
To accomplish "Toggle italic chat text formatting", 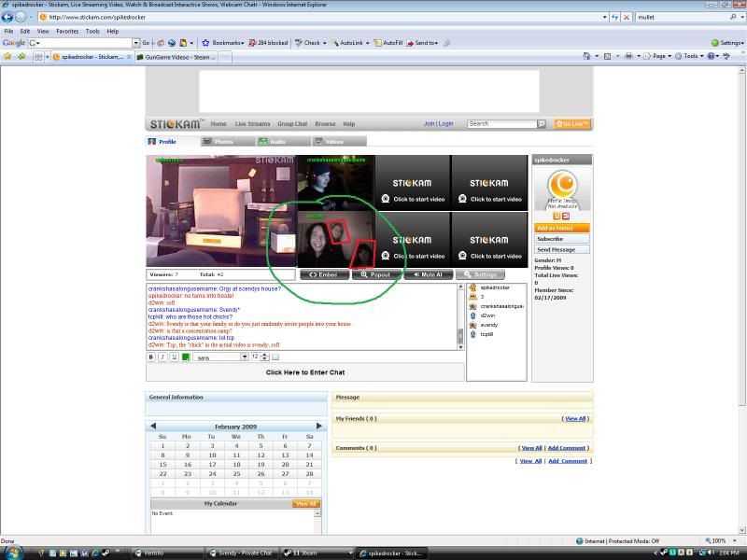I will click(x=162, y=357).
